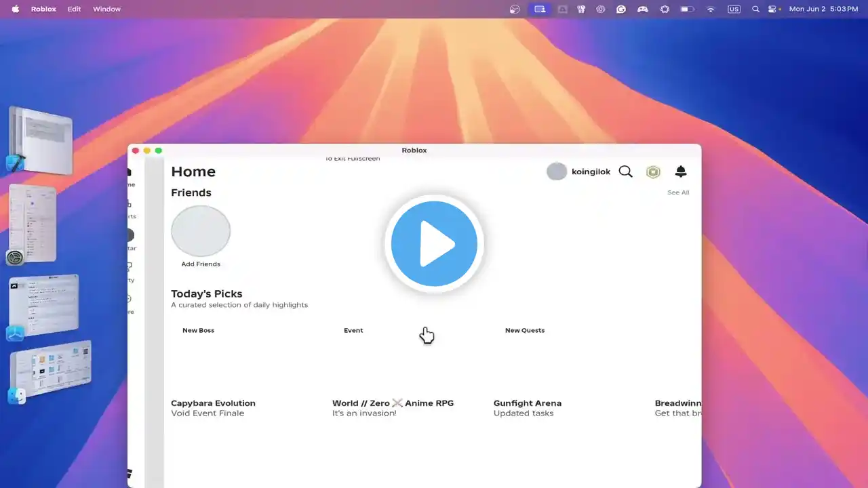The width and height of the screenshot is (868, 488).
Task: Click the Roblox window title bar text
Action: tap(414, 150)
